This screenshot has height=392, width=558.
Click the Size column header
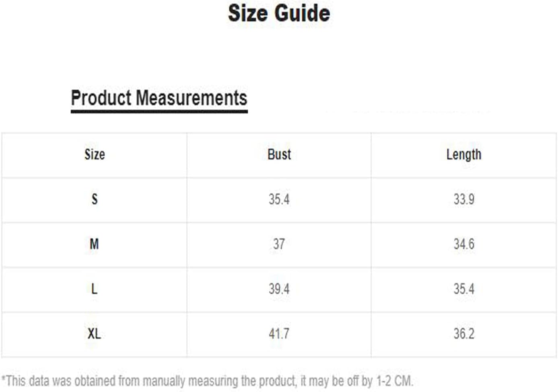[x=95, y=154]
